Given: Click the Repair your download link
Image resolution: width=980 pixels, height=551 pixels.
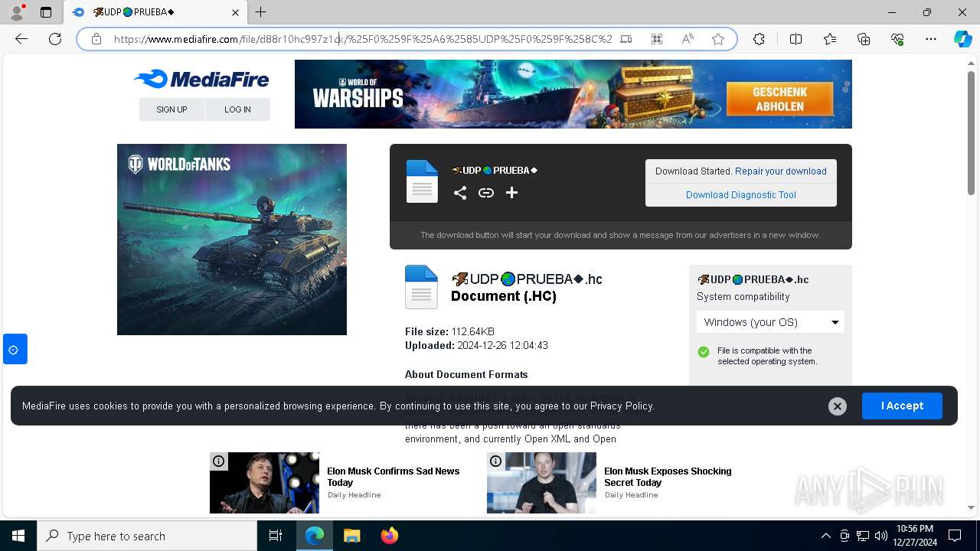Looking at the screenshot, I should coord(781,171).
